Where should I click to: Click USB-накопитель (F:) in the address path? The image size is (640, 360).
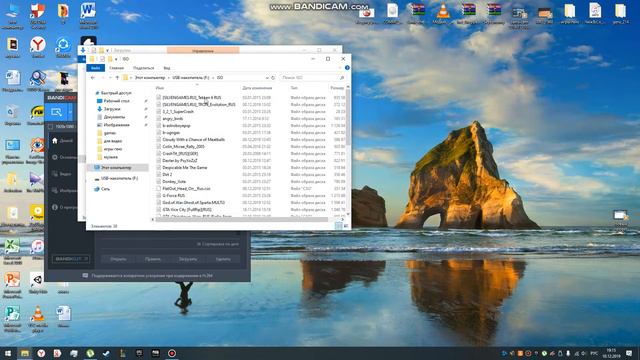(191, 78)
